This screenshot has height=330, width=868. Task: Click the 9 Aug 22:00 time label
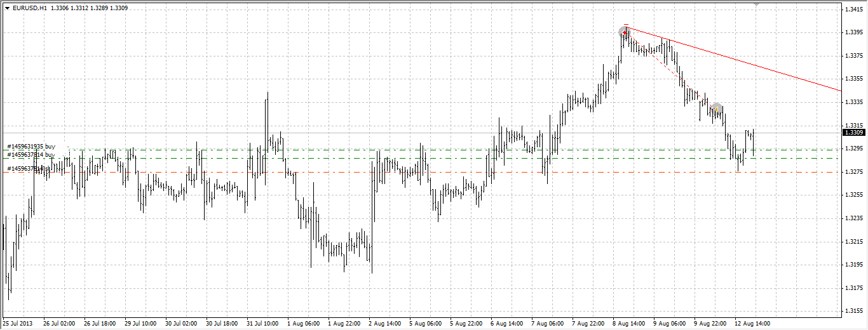click(x=710, y=323)
